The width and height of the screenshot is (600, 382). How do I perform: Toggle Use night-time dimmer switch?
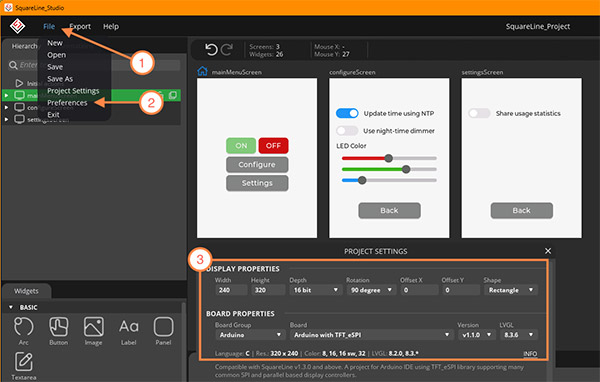tap(347, 131)
